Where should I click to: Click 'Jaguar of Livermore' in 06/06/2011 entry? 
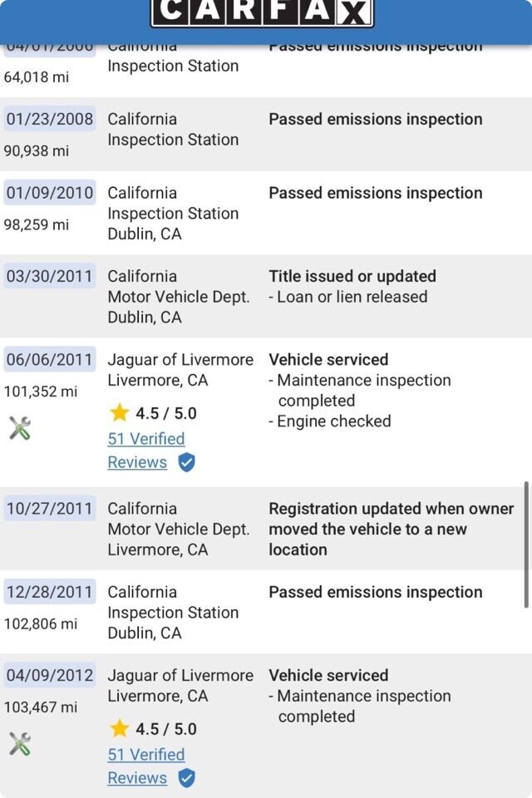pos(180,360)
